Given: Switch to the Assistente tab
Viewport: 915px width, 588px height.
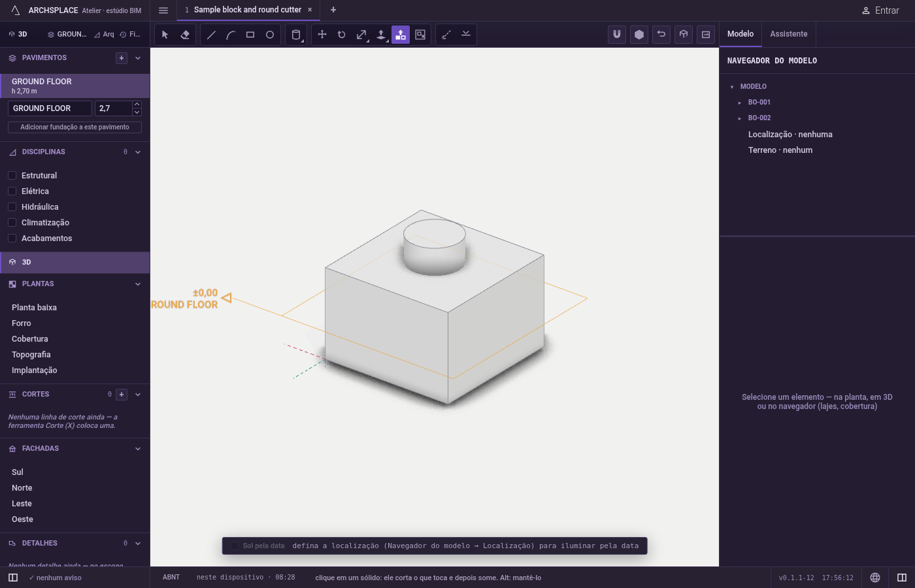Looking at the screenshot, I should pos(788,34).
